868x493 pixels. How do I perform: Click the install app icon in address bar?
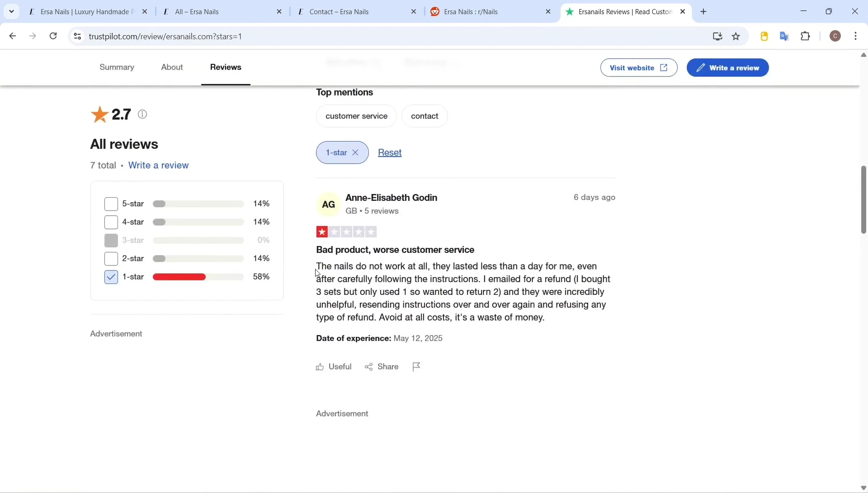click(x=717, y=36)
